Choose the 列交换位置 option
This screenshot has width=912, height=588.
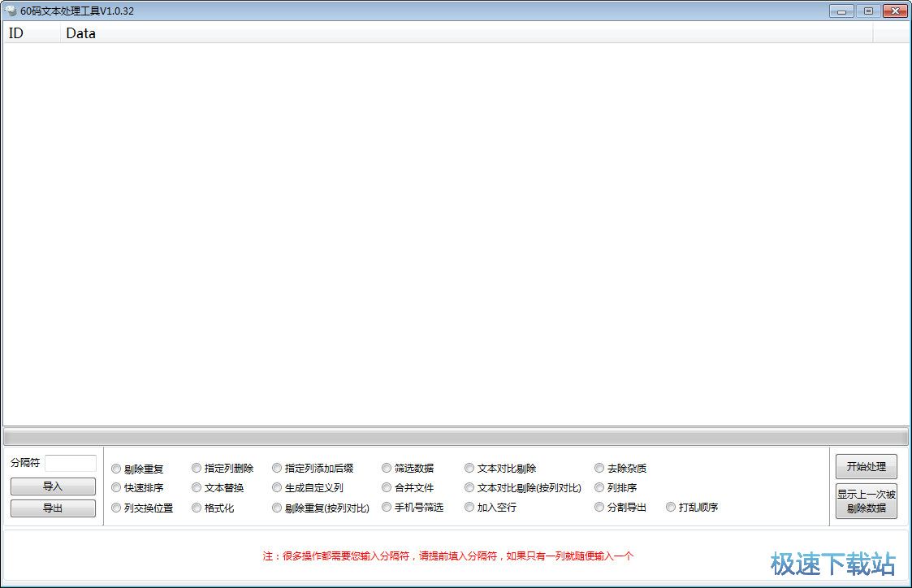coord(116,508)
